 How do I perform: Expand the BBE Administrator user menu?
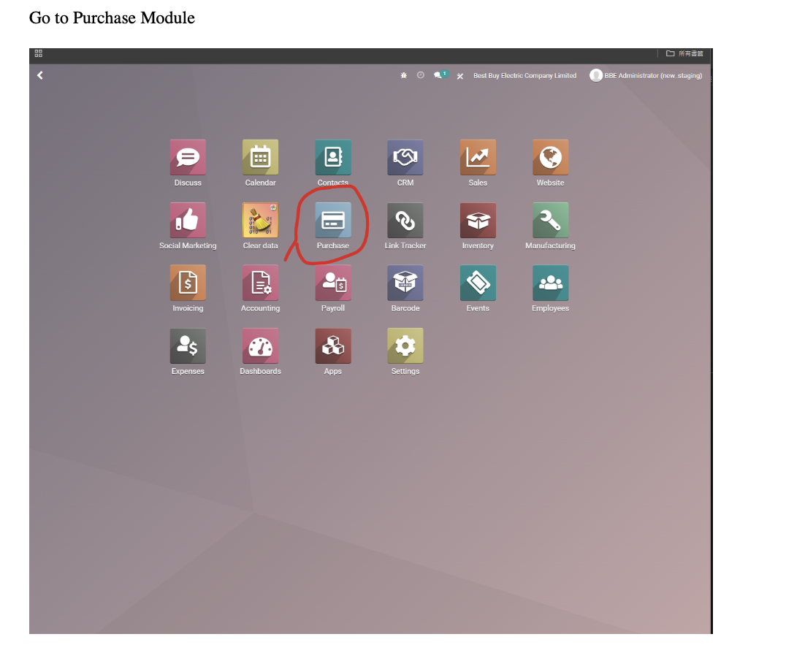[646, 75]
